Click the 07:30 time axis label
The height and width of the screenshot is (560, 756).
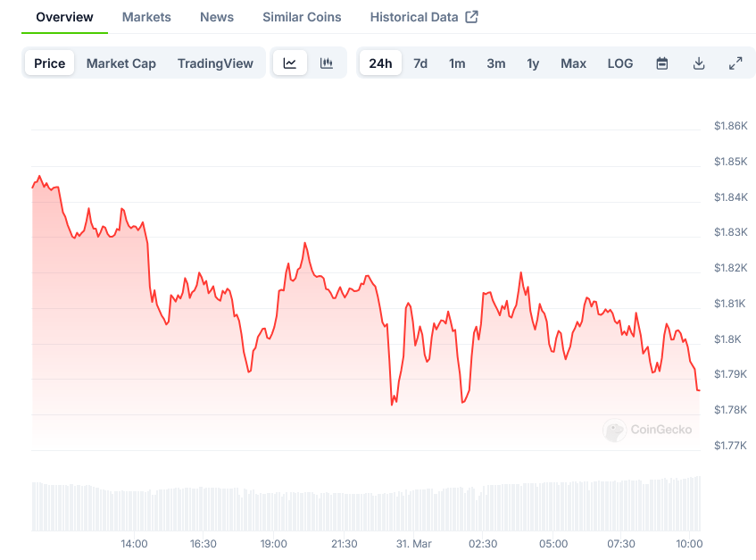621,544
